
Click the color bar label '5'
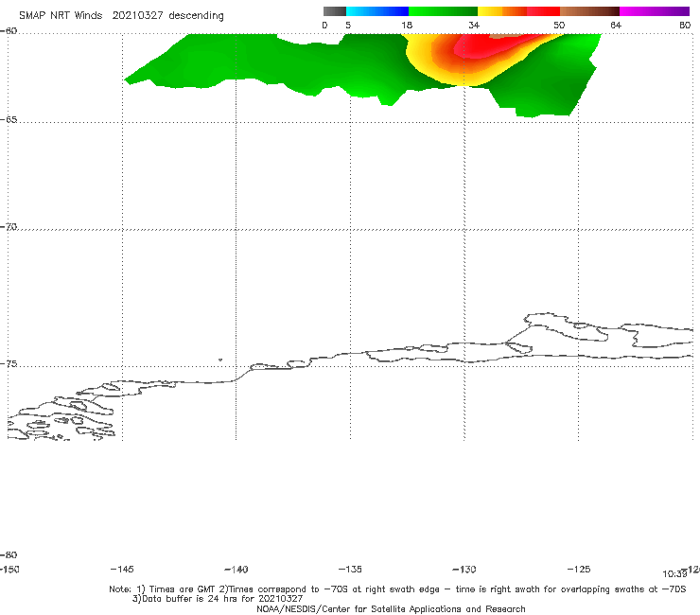(x=348, y=26)
